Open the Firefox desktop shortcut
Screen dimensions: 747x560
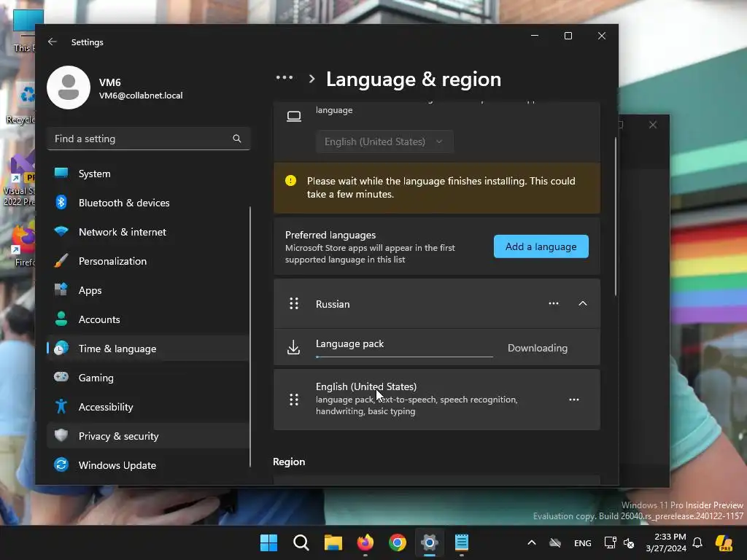(x=23, y=244)
